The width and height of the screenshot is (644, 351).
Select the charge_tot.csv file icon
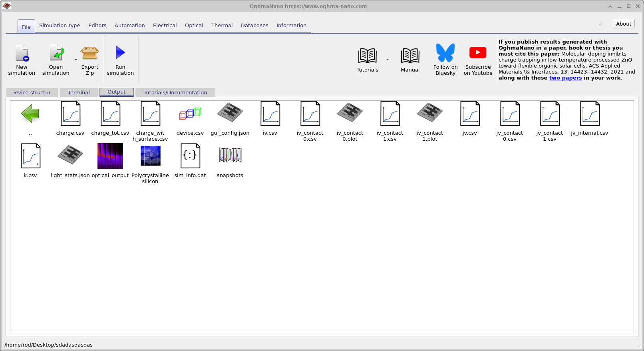point(111,114)
